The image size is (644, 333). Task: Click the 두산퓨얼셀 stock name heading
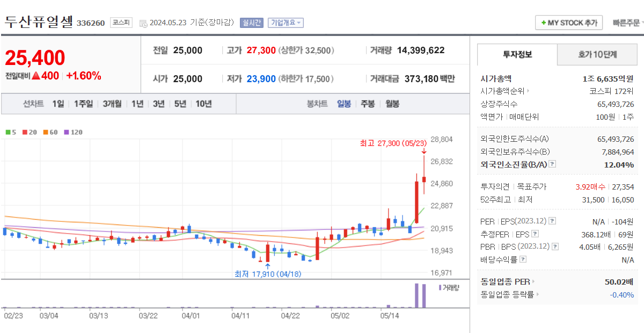(39, 22)
